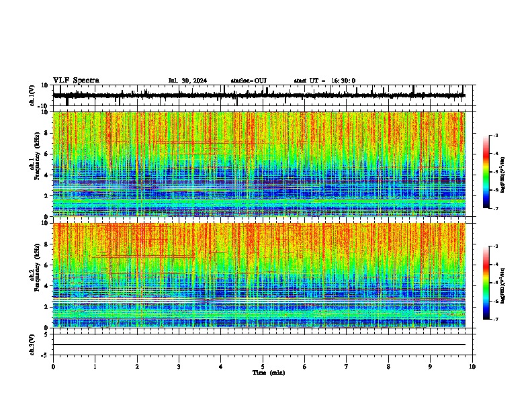Click the 'Time (min)' x-axis label
The width and height of the screenshot is (532, 411).
(269, 373)
